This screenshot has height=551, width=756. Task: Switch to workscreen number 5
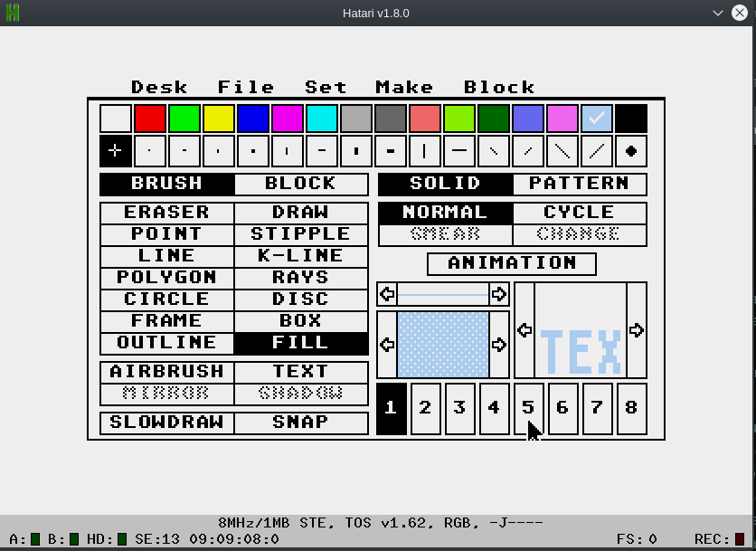(x=528, y=408)
